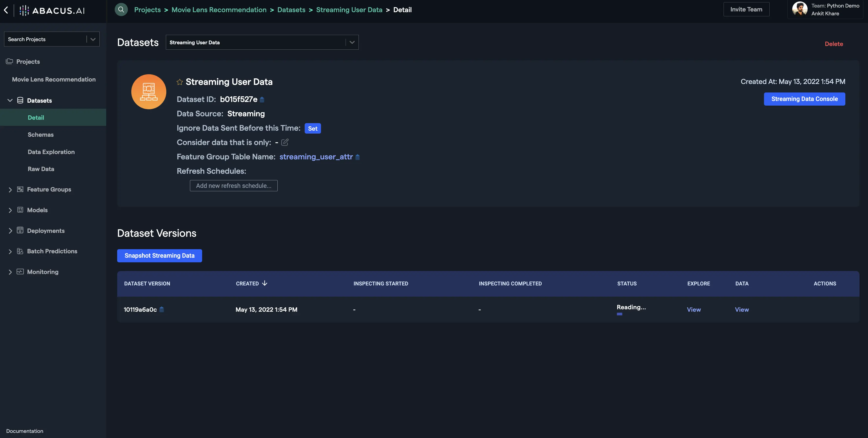Copy the Dataset ID with clipboard icon
This screenshot has width=868, height=438.
click(262, 100)
